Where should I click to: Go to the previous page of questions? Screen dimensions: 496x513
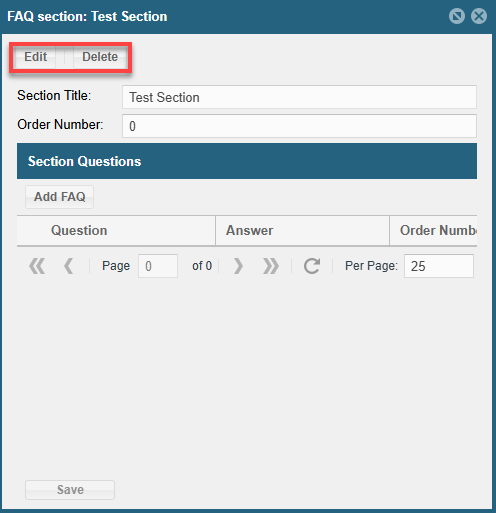[68, 266]
